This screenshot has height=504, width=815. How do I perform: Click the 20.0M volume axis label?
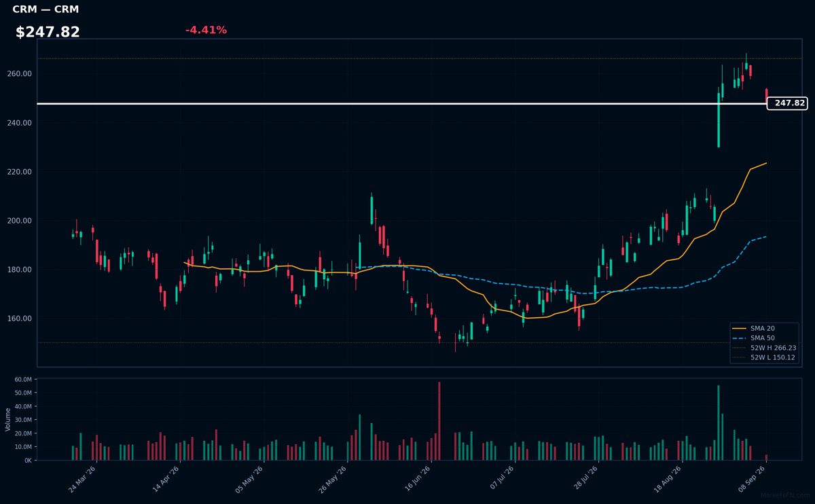[22, 433]
